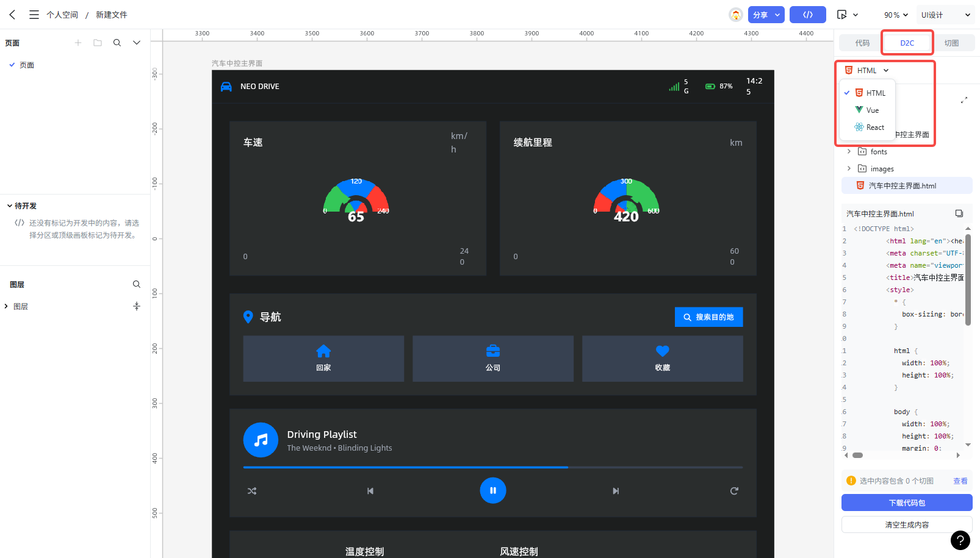
Task: Click the 清空生成内容 button
Action: click(x=907, y=524)
